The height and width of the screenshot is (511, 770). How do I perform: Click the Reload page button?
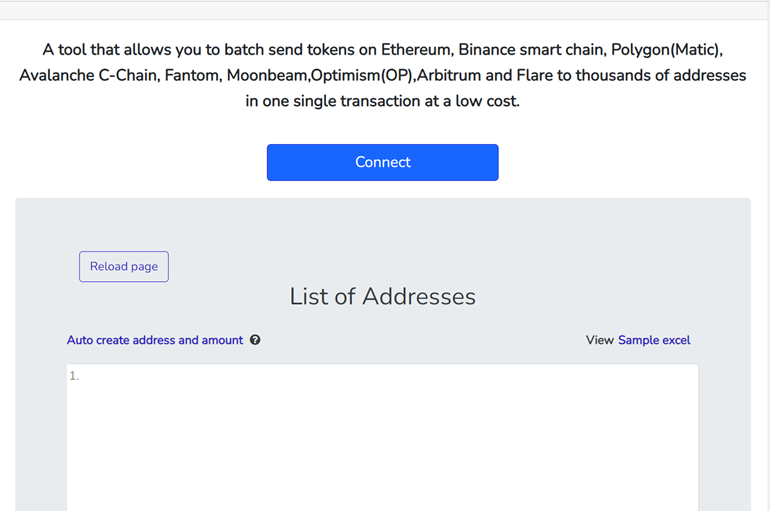pyautogui.click(x=124, y=267)
